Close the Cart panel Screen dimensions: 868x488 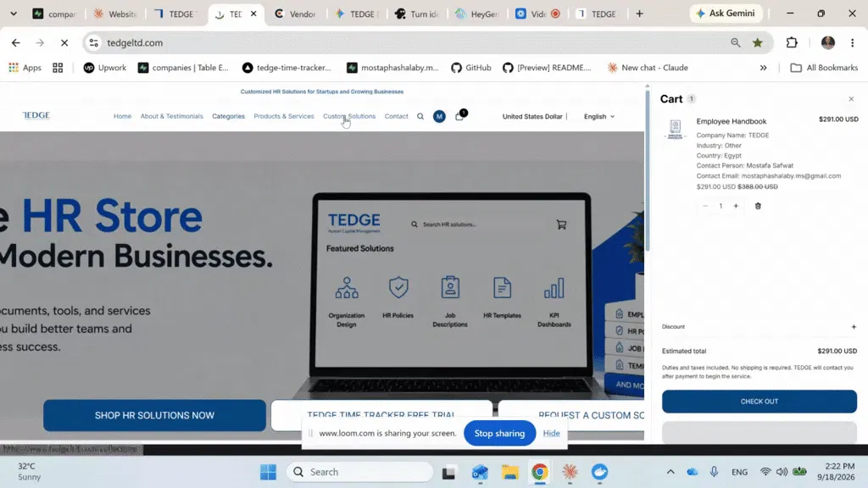(851, 99)
